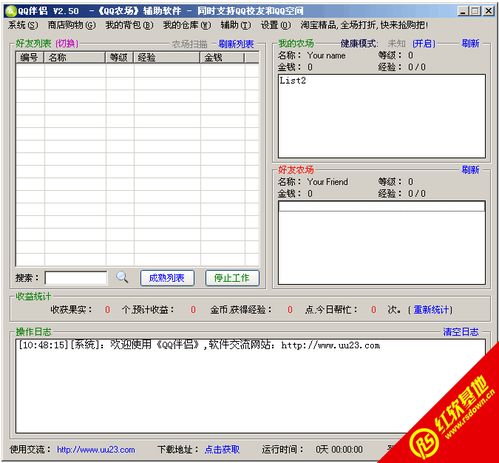Viewport: 499px width, 463px height.
Task: Minimize the QQ伴侣 window
Action: pyautogui.click(x=463, y=11)
